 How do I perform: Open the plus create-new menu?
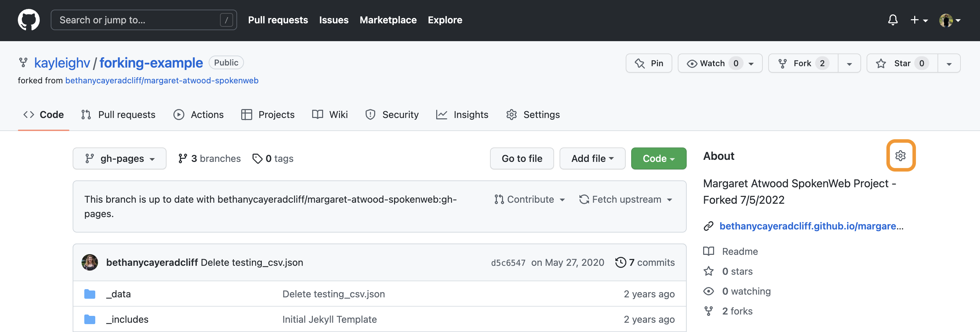pyautogui.click(x=919, y=20)
